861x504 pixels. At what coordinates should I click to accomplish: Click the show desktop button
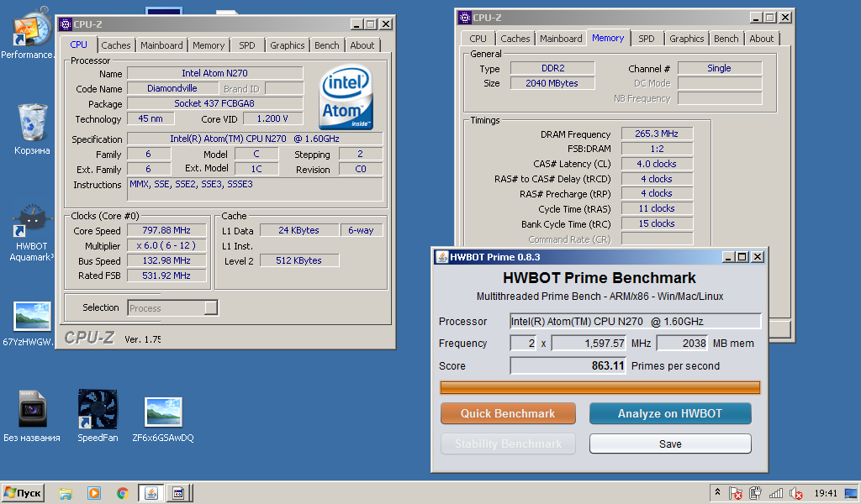(x=852, y=493)
